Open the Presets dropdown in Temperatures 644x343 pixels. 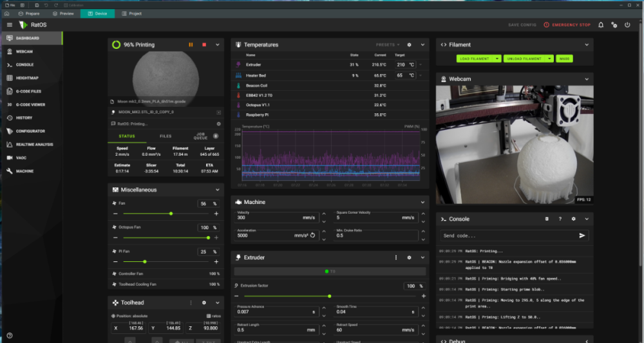[388, 44]
